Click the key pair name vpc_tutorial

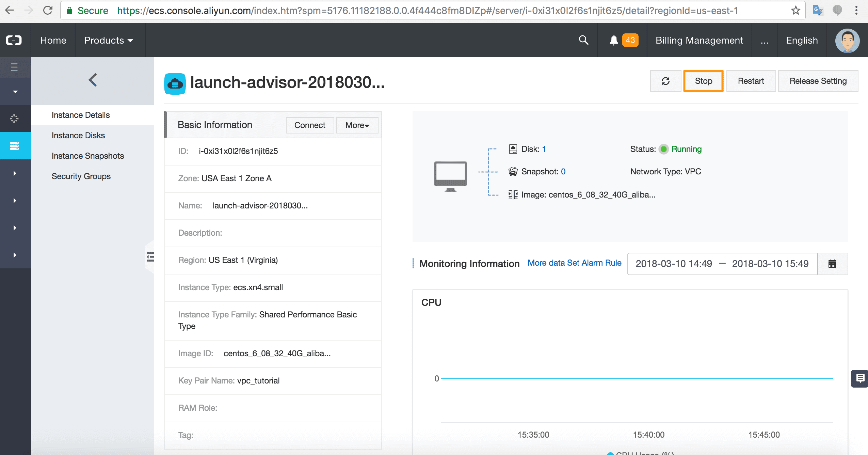[x=258, y=381]
